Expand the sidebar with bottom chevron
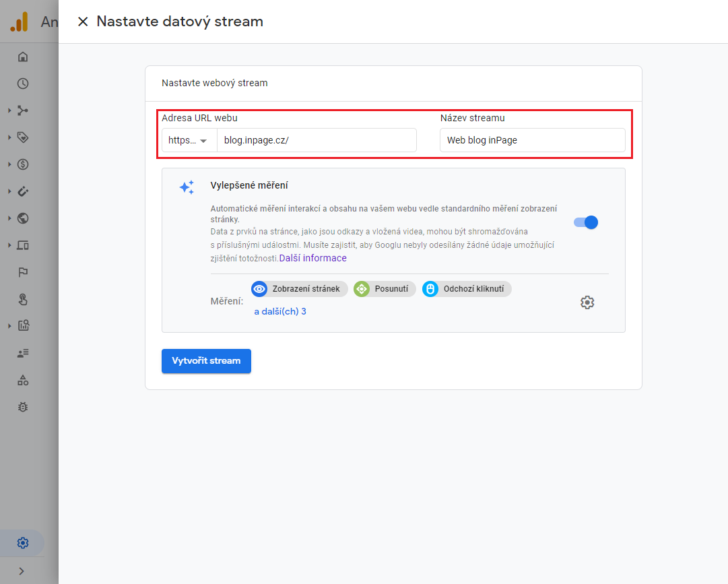728x584 pixels. tap(22, 571)
